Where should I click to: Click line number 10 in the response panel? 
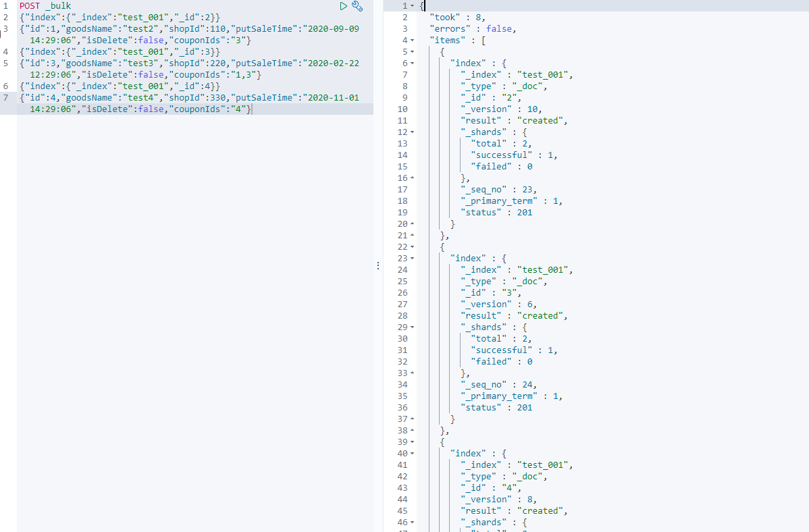(x=402, y=109)
